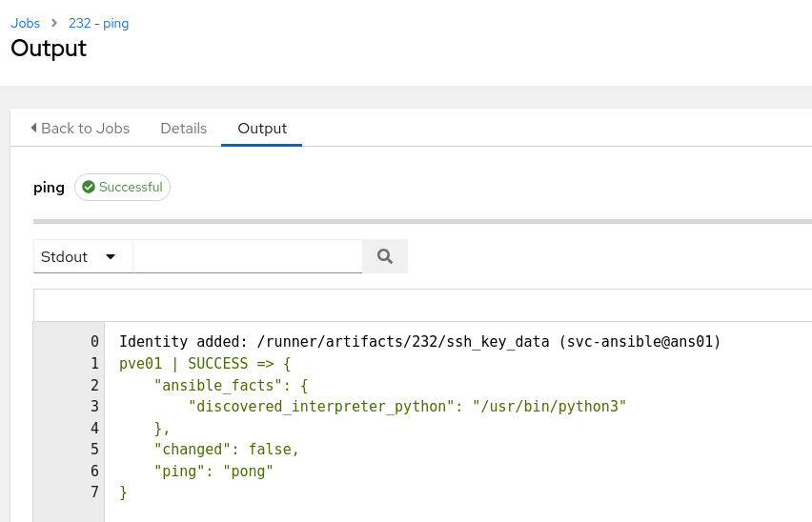Select the pve01 SUCCESS output line
Viewport: 812px width, 522px height.
click(204, 363)
